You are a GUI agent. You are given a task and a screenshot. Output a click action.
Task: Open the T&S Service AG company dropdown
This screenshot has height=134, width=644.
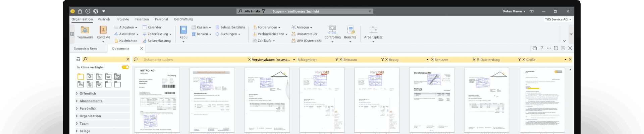click(x=558, y=19)
